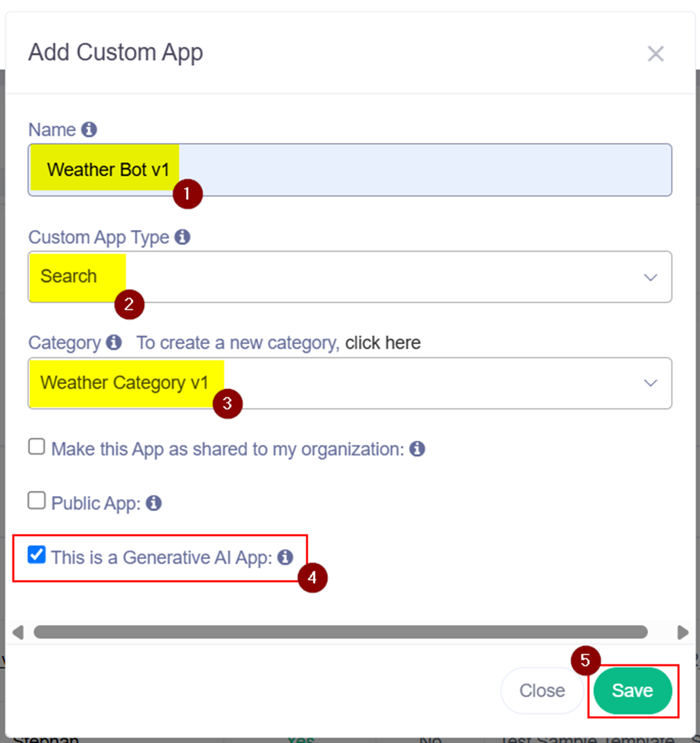The height and width of the screenshot is (743, 700).
Task: Click into the Name field with Weather Bot v1
Action: click(419, 170)
